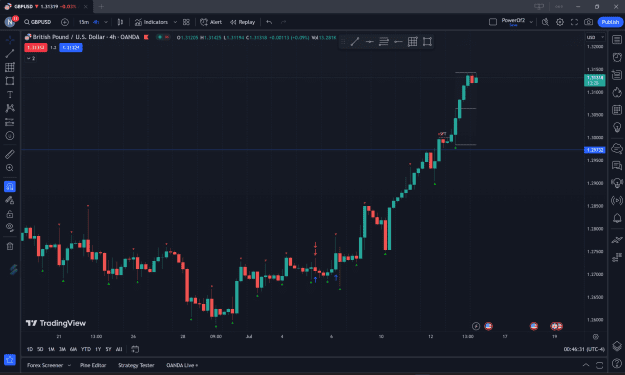Viewport: 625px width, 375px height.
Task: Expand the collapsed indicators legend
Action: [31, 58]
